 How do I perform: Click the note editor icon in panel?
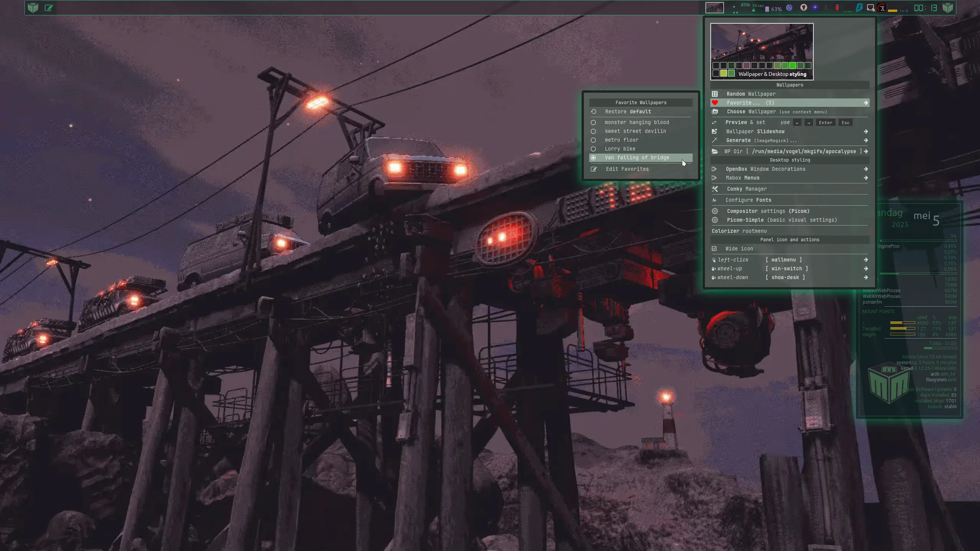coord(49,8)
